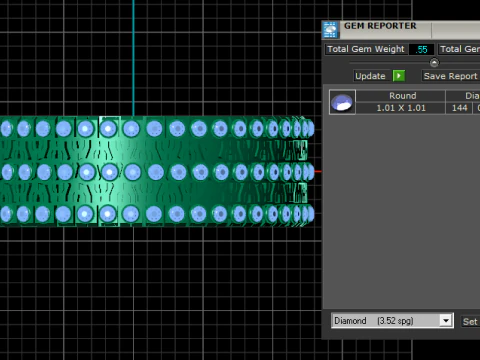Click the Gem Reporter panel icon

pyautogui.click(x=330, y=30)
